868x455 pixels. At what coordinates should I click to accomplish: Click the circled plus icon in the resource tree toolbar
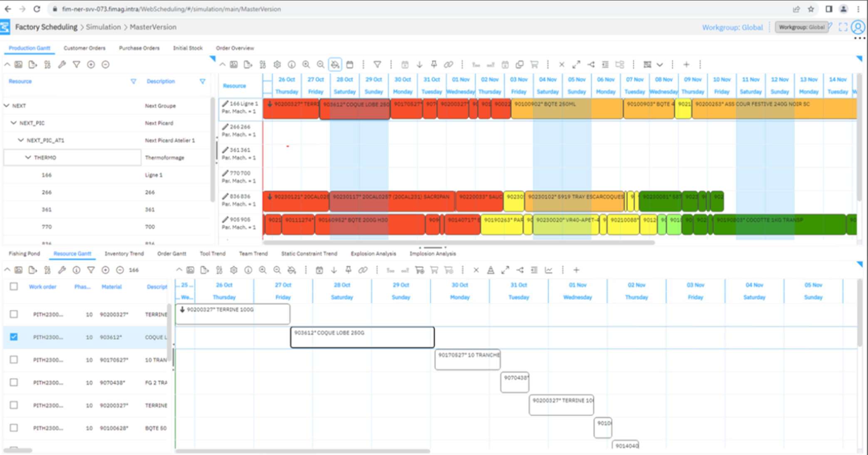coord(91,65)
